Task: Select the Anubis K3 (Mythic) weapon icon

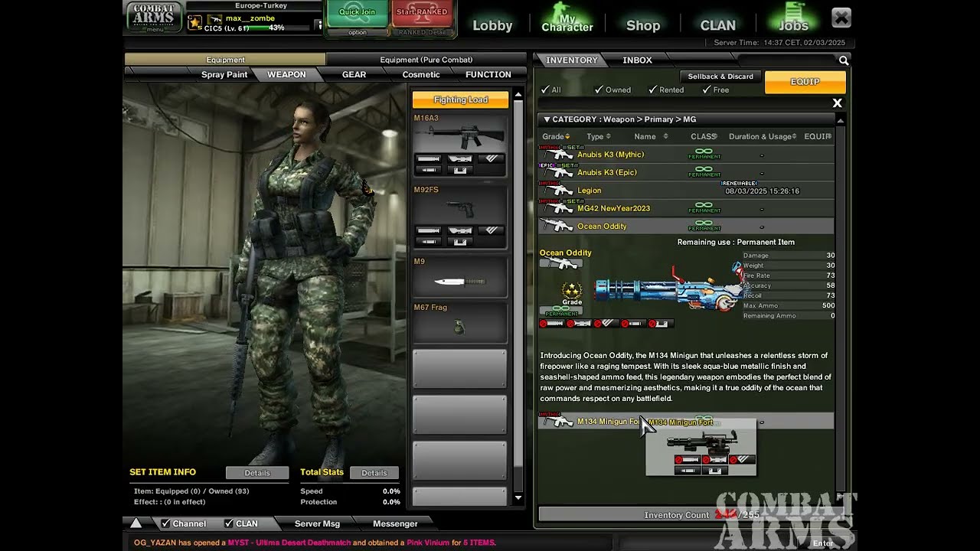Action: 558,154
